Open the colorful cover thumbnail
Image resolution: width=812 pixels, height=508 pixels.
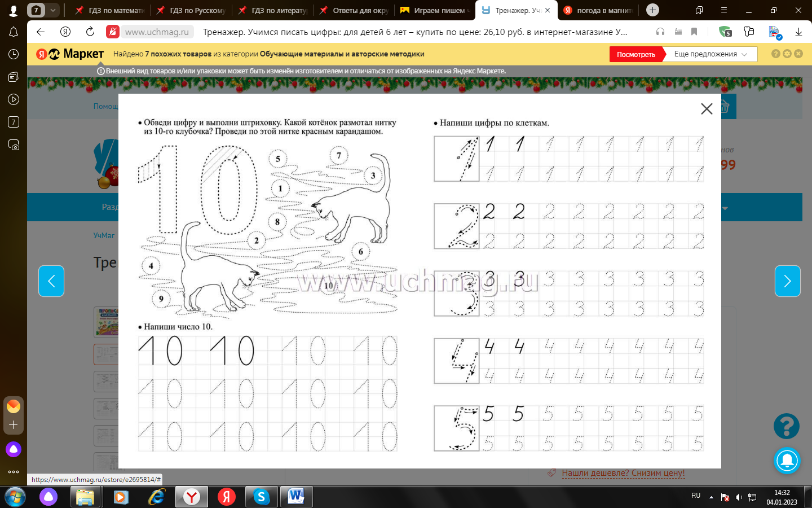point(106,322)
